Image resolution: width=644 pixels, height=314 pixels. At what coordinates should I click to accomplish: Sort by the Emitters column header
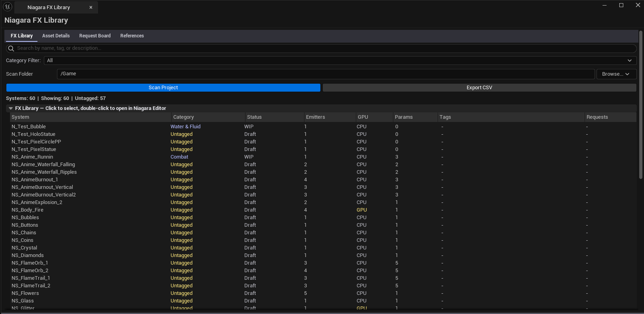point(330,117)
